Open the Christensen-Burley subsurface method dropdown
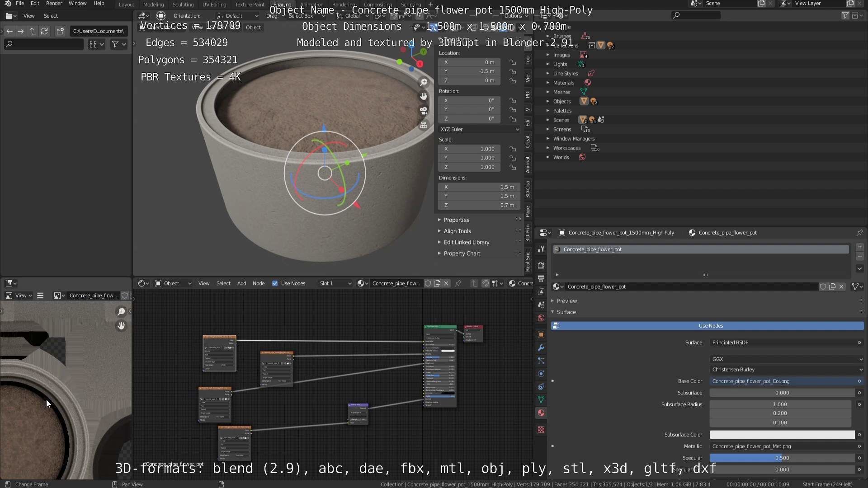This screenshot has width=868, height=488. tap(787, 370)
